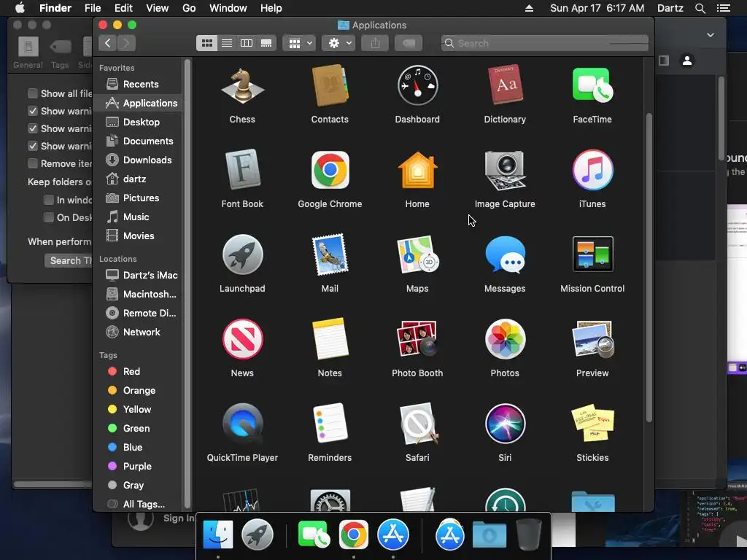Open the Photo Booth app icon
The height and width of the screenshot is (560, 747).
417,339
